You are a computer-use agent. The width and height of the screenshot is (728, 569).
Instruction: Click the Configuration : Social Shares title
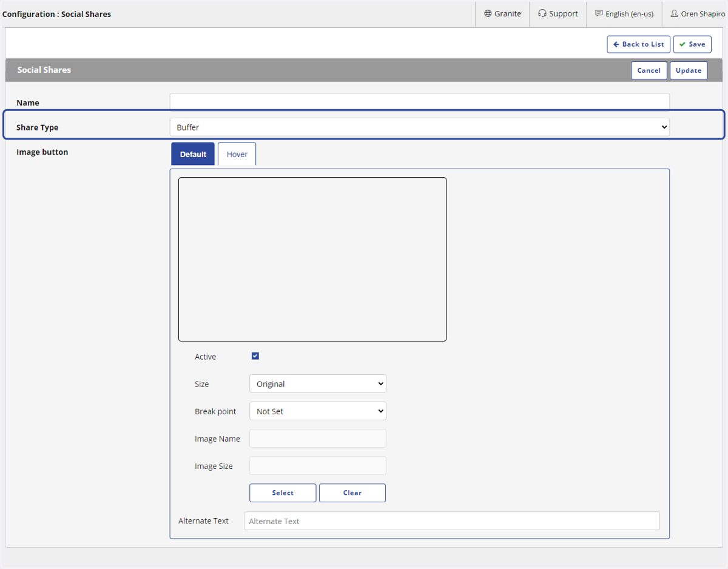(x=57, y=14)
